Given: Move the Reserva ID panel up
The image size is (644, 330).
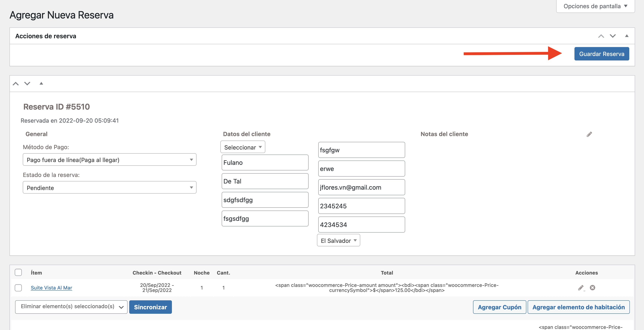Looking at the screenshot, I should click(16, 84).
